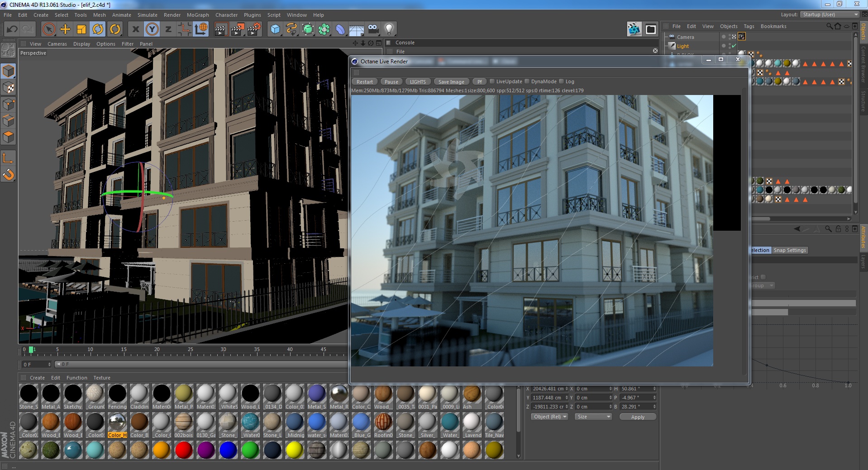Click the Y position value stepper arrows

point(566,398)
